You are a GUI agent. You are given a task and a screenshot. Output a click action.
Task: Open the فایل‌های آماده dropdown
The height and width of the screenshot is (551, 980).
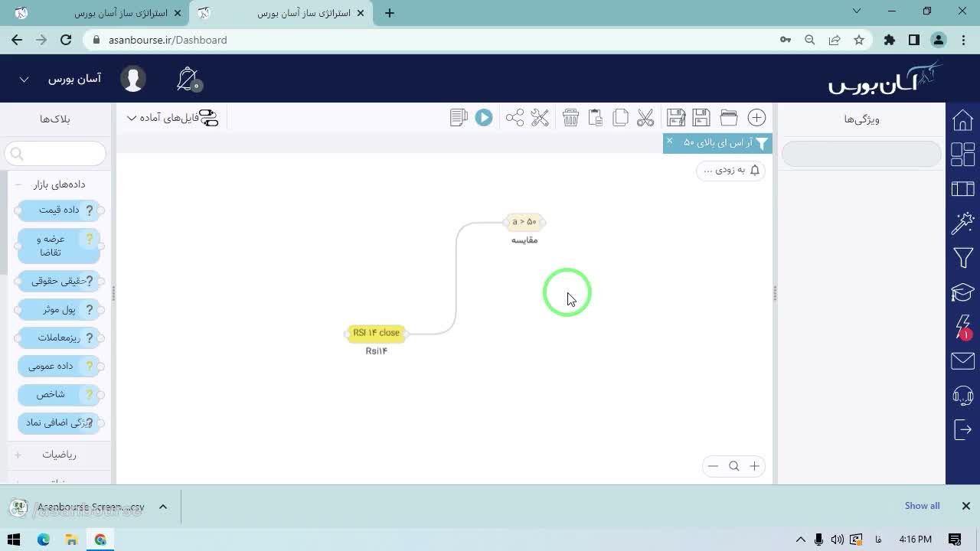pyautogui.click(x=172, y=118)
